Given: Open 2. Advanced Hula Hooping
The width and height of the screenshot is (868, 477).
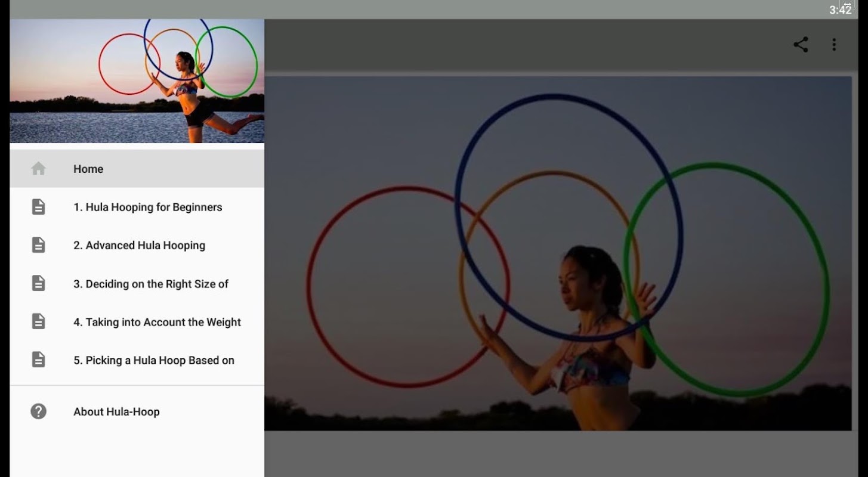Looking at the screenshot, I should coord(137,245).
